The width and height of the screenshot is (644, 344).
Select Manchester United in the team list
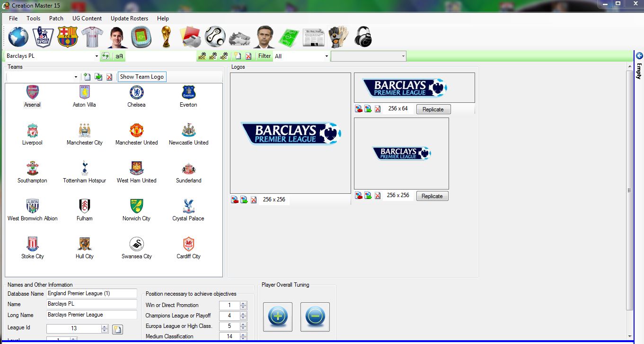pos(136,135)
